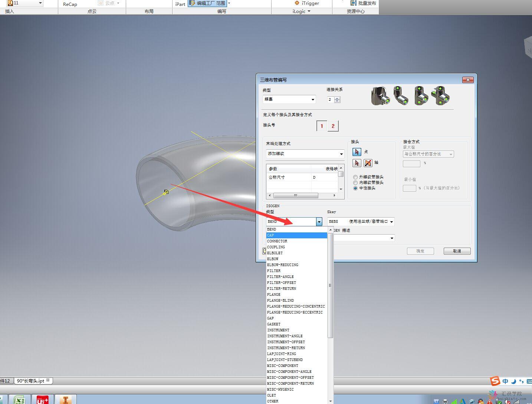Collapse the ISOGEN type BEND dropdown arrow
532x404 pixels.
(319, 222)
